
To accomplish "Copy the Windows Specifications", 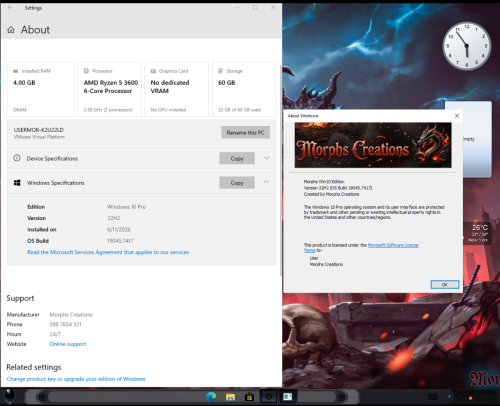I will point(237,183).
